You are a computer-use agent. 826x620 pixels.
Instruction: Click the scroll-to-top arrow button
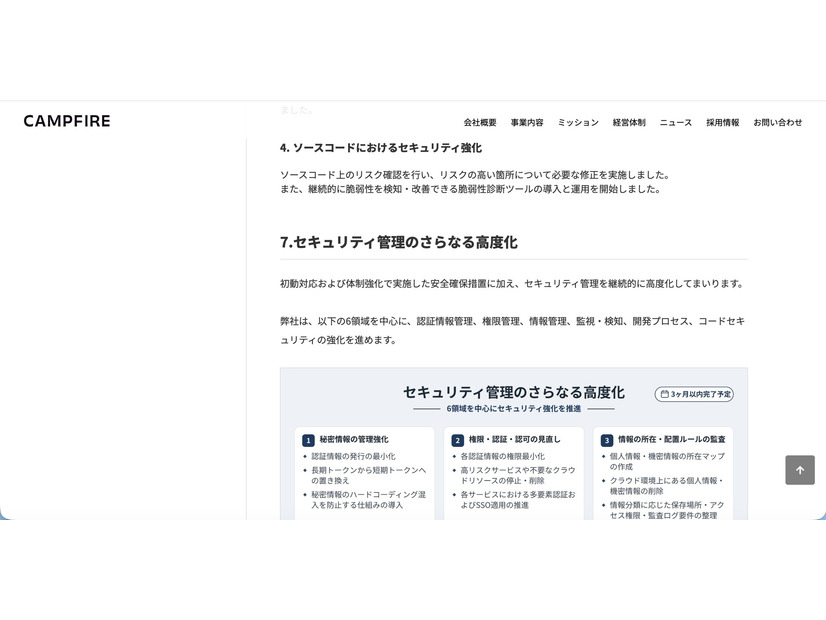click(800, 470)
